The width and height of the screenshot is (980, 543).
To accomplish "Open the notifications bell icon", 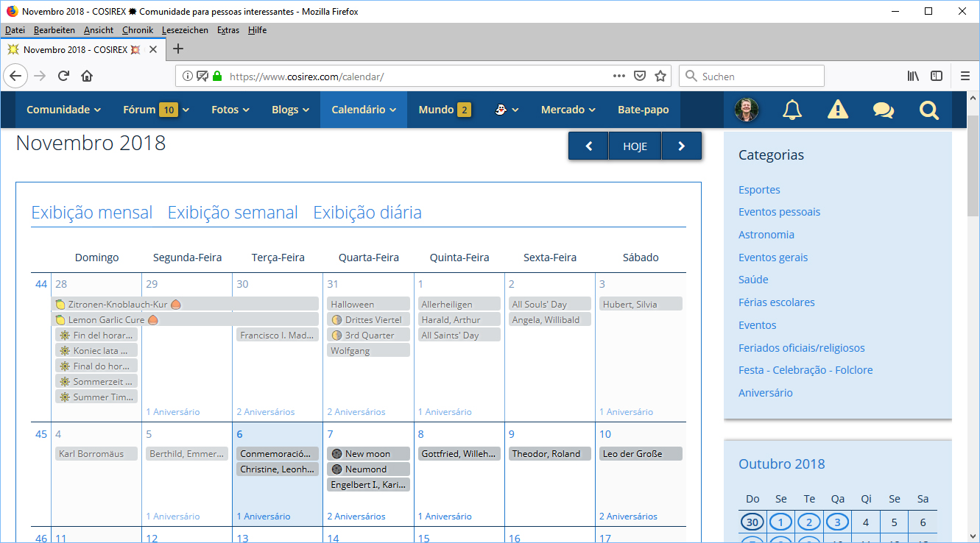I will coord(792,110).
